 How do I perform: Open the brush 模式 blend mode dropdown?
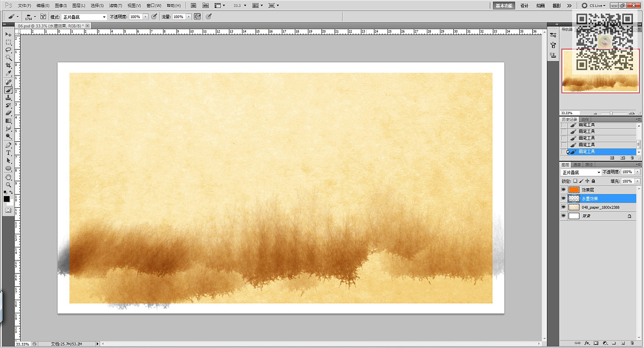[x=84, y=17]
